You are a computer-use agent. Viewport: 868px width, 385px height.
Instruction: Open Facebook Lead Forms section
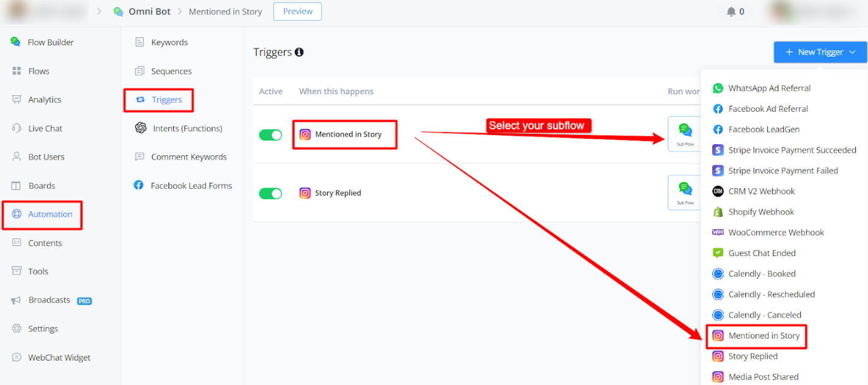[191, 185]
